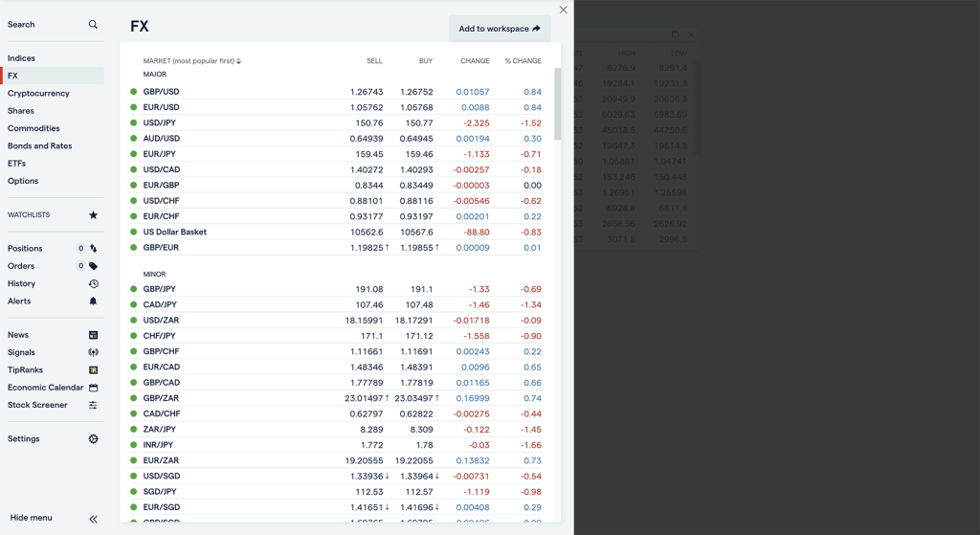Viewport: 980px width, 535px height.
Task: Click the FX list vertical scrollbar
Action: pyautogui.click(x=558, y=105)
